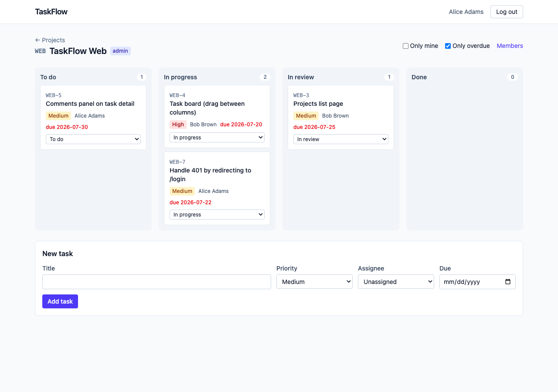Open the calendar picker in Due field
This screenshot has height=392, width=558.
pyautogui.click(x=507, y=282)
